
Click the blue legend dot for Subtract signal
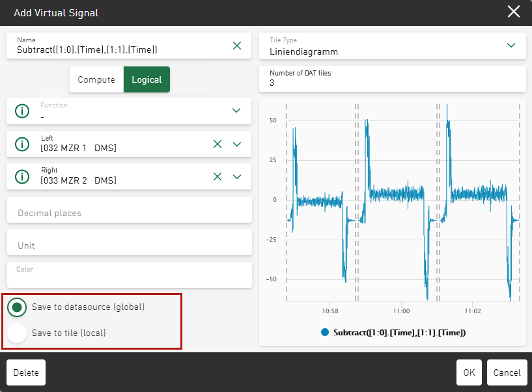pyautogui.click(x=325, y=332)
